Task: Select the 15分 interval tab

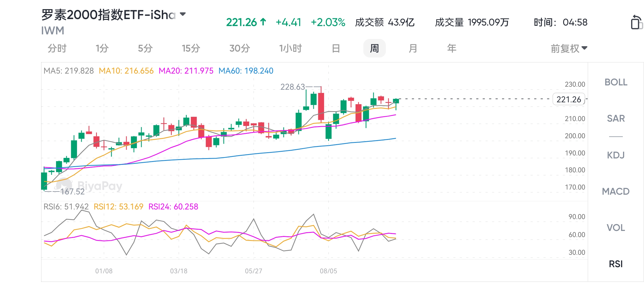Action: (191, 48)
